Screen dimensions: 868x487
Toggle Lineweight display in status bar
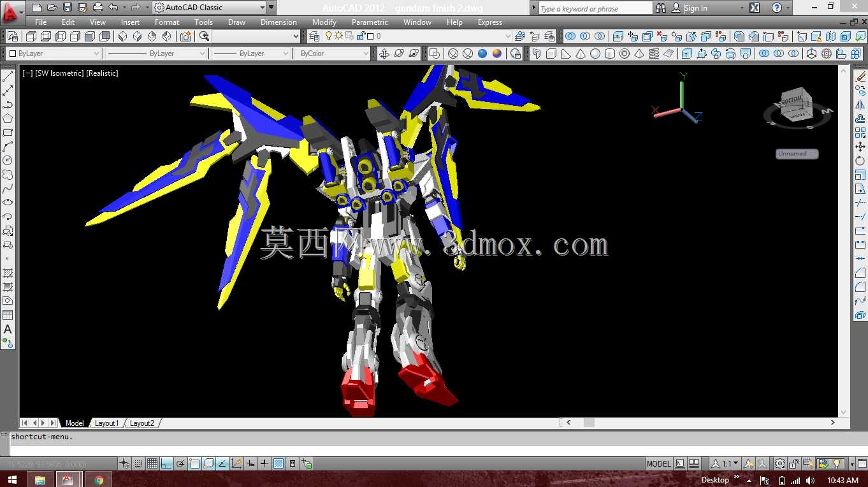coord(264,463)
